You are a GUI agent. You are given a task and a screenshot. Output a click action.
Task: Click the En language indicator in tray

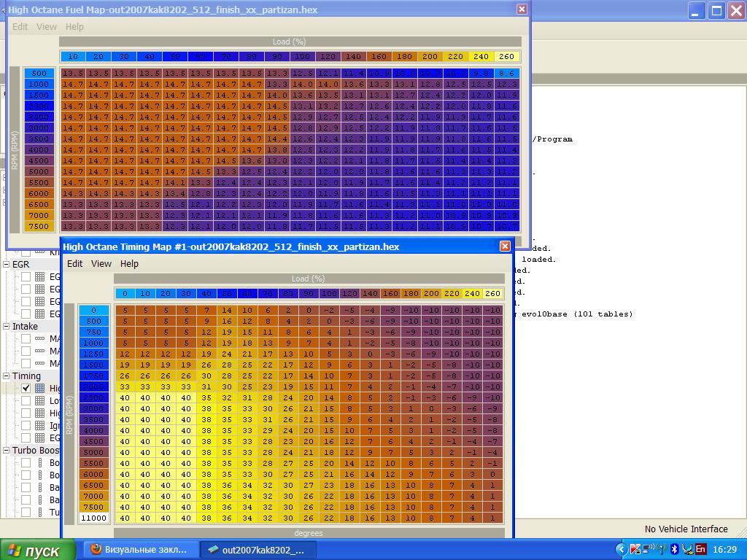click(700, 549)
